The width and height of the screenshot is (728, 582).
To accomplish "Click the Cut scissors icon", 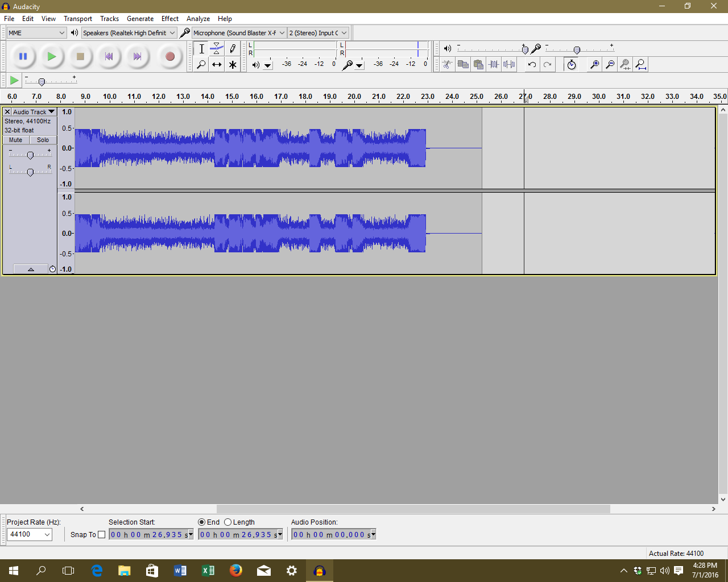I will point(448,64).
